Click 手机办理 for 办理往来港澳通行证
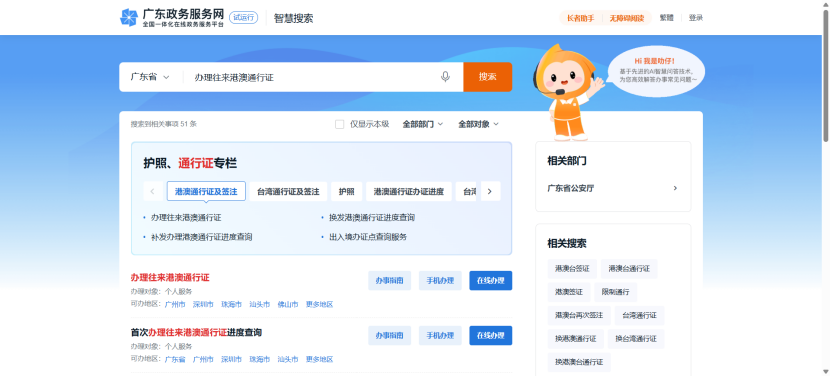The image size is (830, 376). pyautogui.click(x=440, y=281)
